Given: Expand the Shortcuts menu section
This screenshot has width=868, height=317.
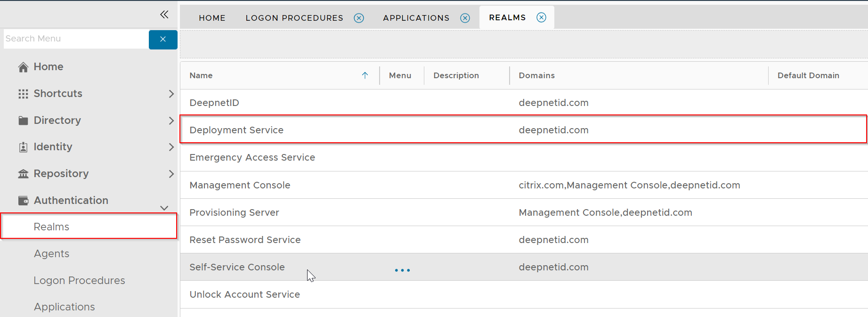Looking at the screenshot, I should click(171, 94).
